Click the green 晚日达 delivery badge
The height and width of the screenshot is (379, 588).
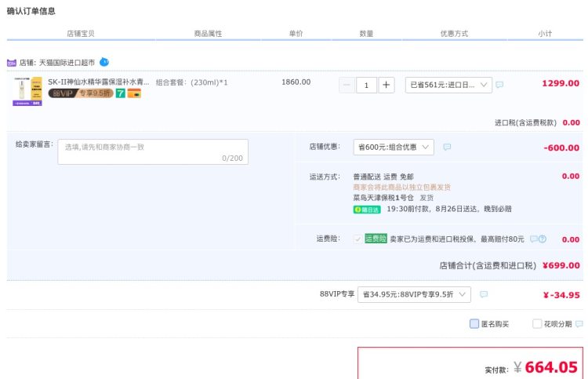click(367, 210)
